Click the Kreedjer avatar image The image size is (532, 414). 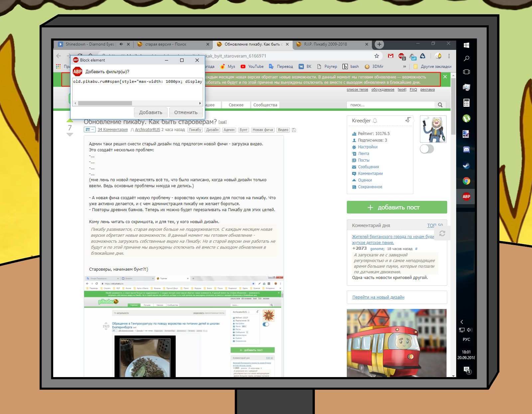[x=433, y=129]
